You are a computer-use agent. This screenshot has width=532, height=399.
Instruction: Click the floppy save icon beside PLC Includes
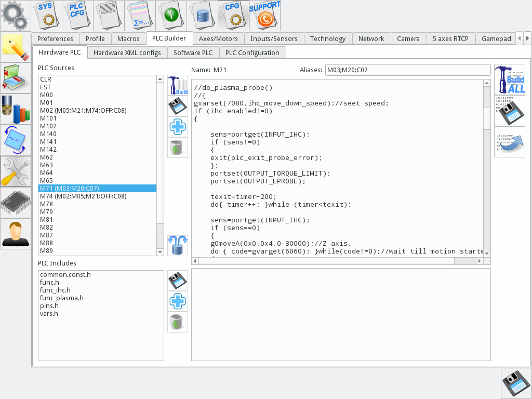[178, 281]
